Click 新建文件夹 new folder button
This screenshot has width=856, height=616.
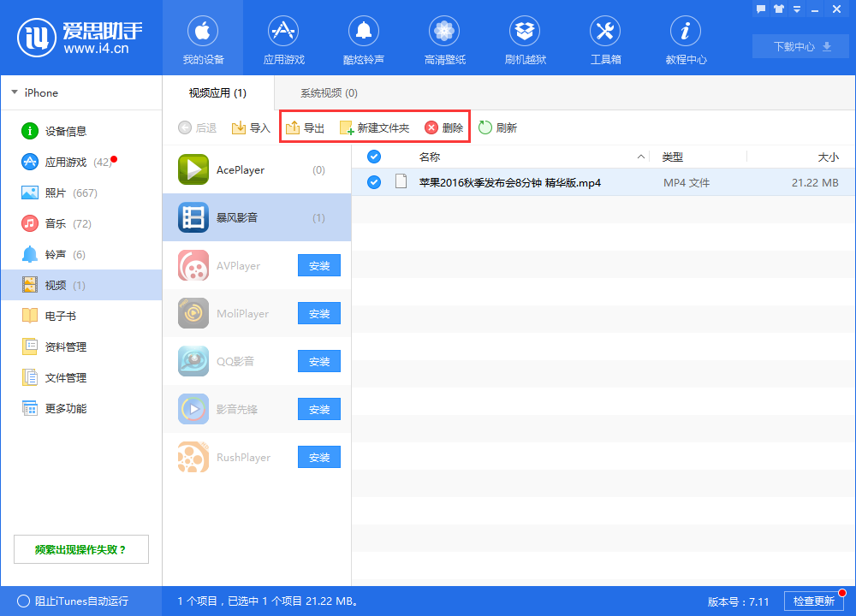point(374,127)
